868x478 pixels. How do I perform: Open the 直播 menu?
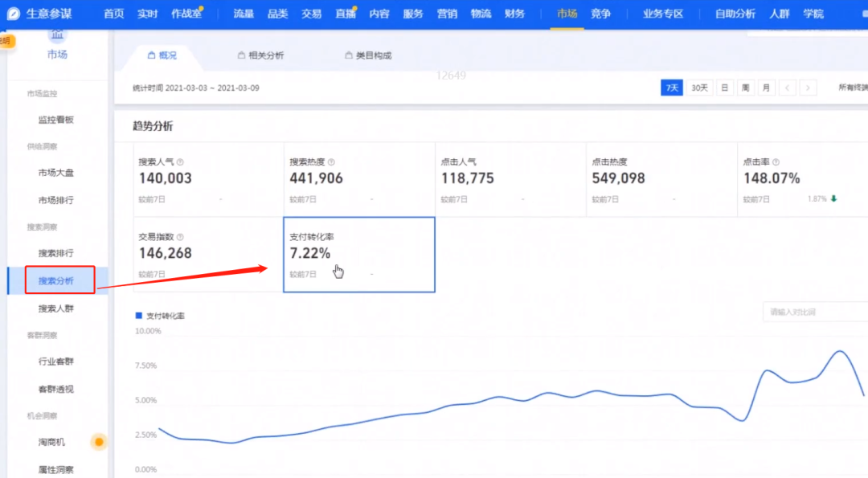[346, 14]
